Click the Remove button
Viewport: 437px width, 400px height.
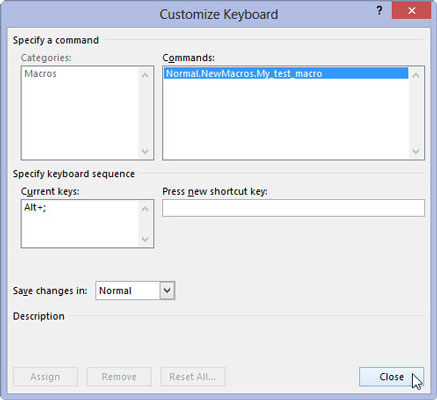(x=119, y=377)
